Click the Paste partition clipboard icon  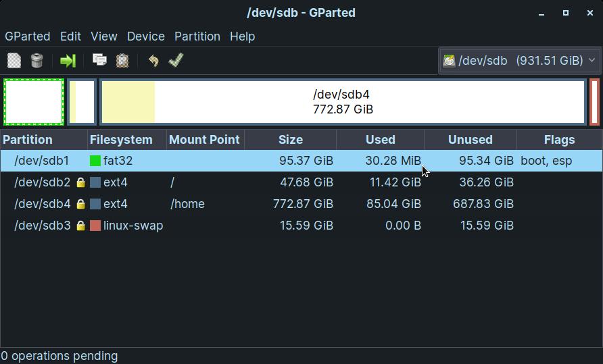pos(122,60)
